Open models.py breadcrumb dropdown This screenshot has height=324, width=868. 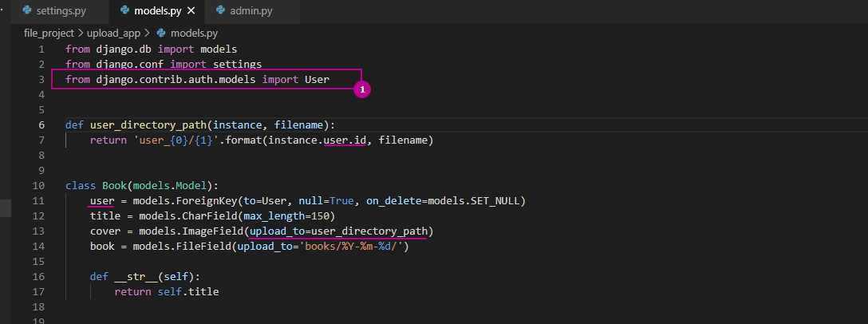[x=194, y=34]
